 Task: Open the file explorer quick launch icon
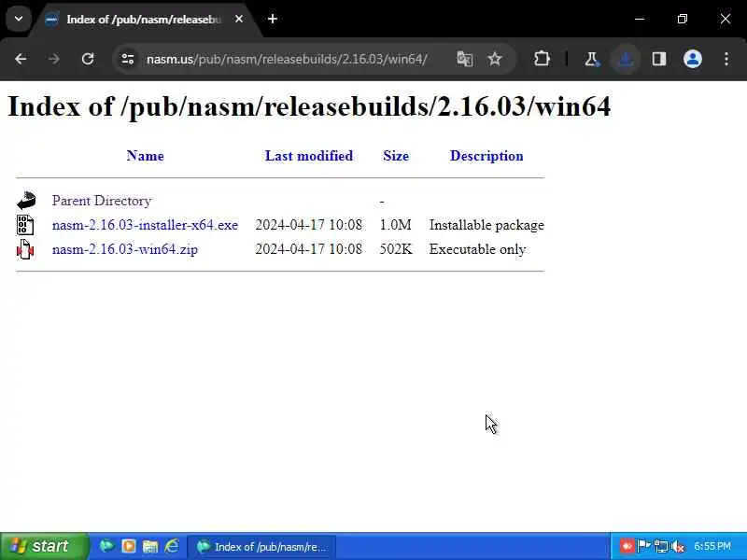150,546
